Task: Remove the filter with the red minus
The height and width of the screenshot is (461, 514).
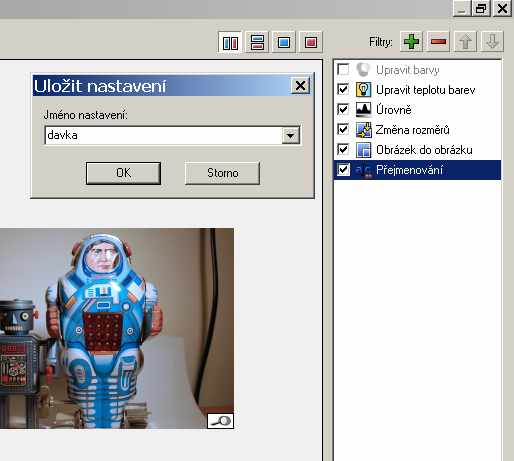Action: tap(438, 42)
